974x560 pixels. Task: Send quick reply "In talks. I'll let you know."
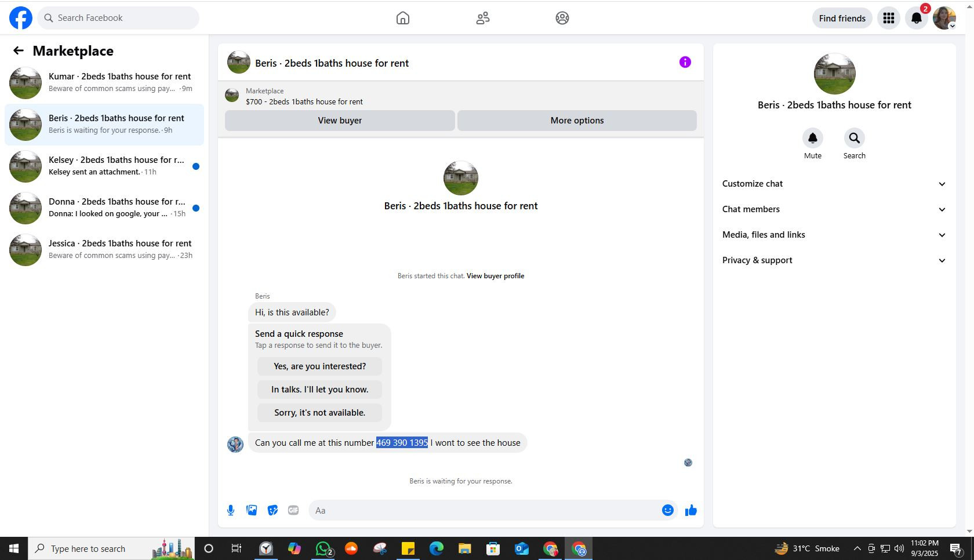point(319,390)
